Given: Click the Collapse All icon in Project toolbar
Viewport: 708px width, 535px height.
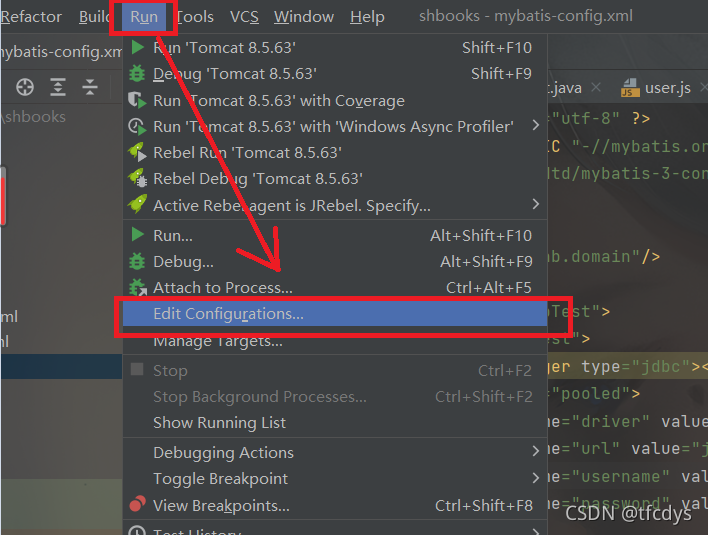Looking at the screenshot, I should coord(90,87).
